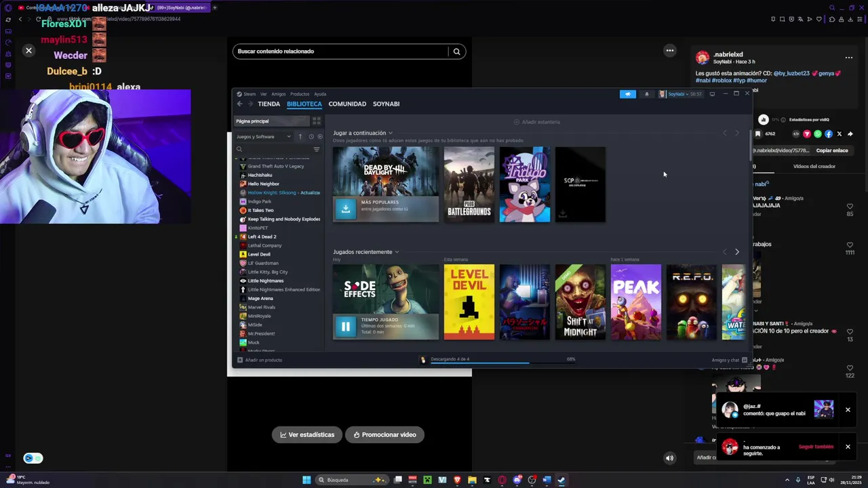Open library advanced filters icon

pos(316,149)
